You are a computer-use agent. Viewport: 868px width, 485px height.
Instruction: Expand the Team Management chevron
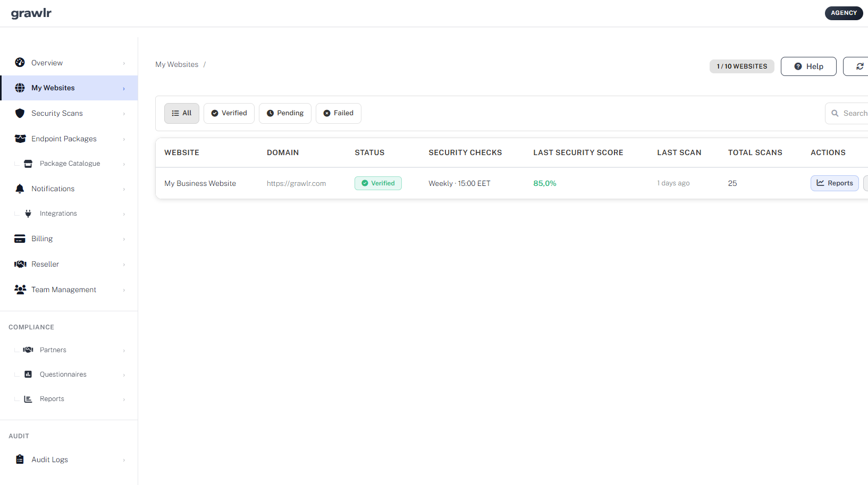124,290
